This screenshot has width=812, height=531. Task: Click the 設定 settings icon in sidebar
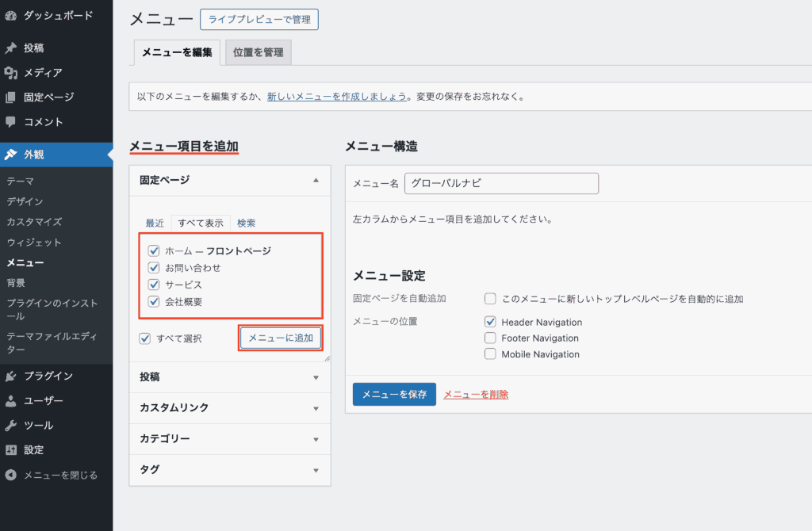tap(11, 450)
